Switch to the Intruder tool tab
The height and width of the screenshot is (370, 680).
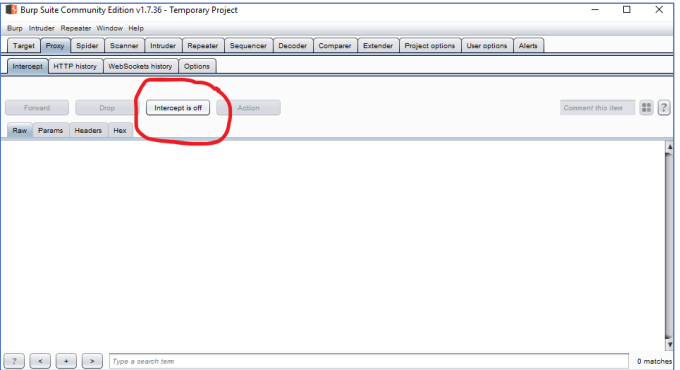click(x=163, y=46)
